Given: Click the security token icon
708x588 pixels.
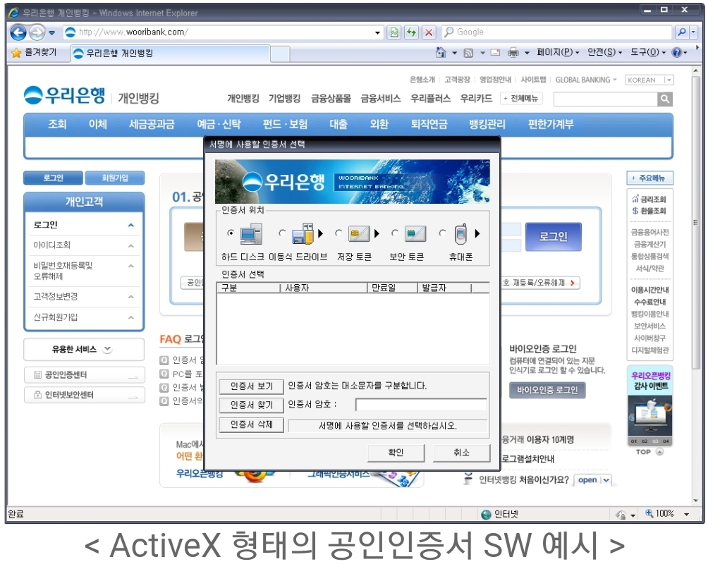Looking at the screenshot, I should click(x=415, y=234).
